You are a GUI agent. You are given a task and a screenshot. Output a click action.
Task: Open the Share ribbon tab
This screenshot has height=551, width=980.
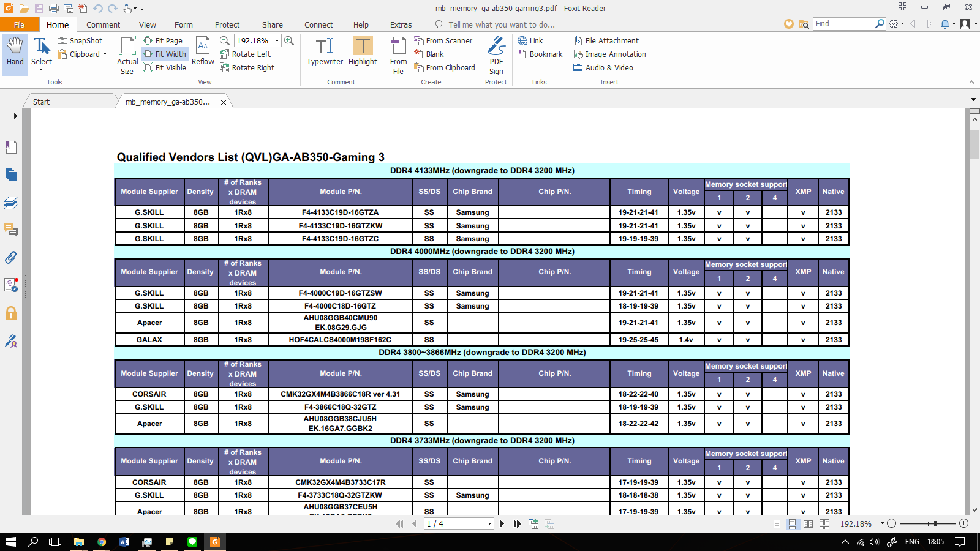273,24
